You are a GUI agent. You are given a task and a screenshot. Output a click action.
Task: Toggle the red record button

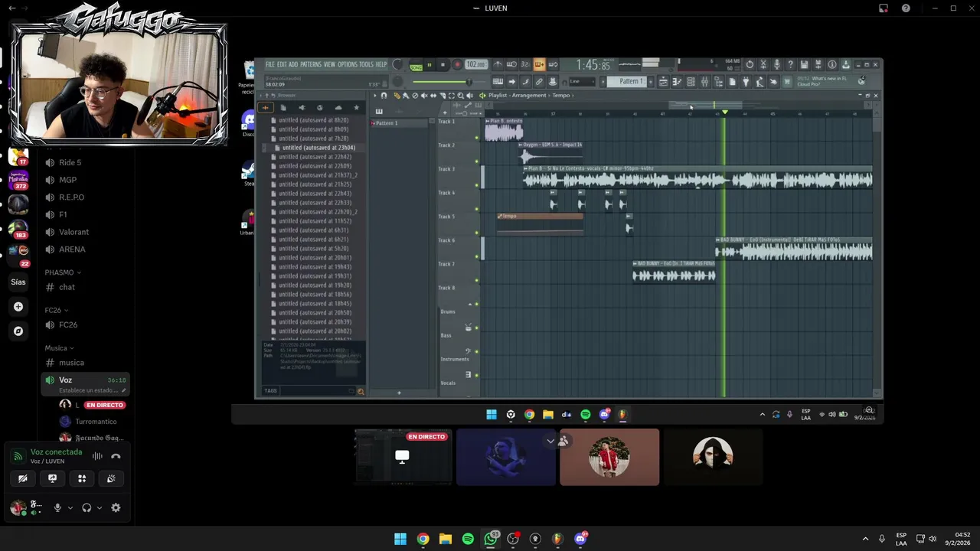tap(457, 65)
